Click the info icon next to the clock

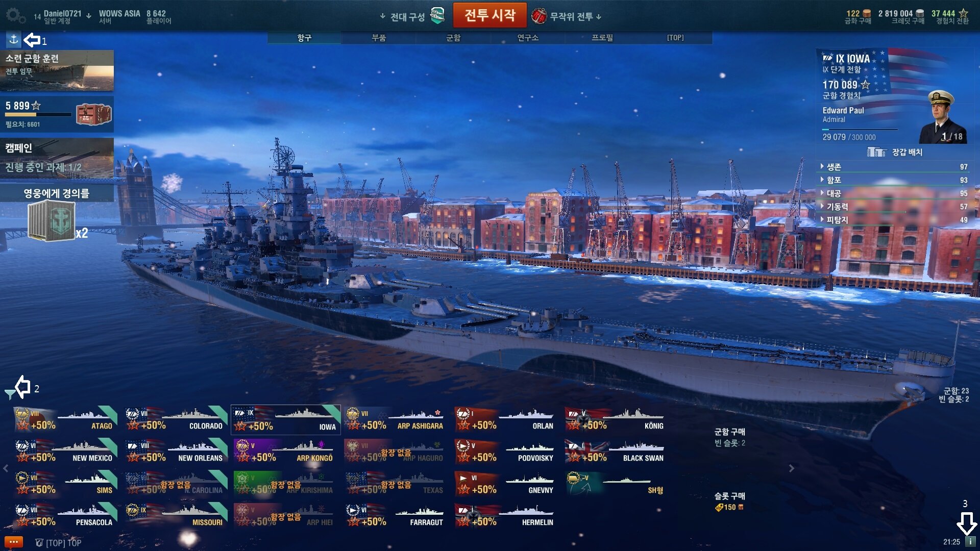coord(970,542)
